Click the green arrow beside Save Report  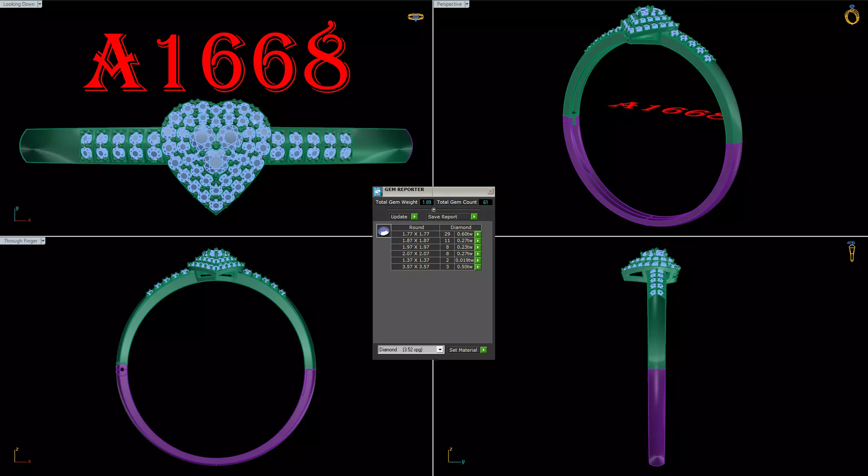point(474,217)
